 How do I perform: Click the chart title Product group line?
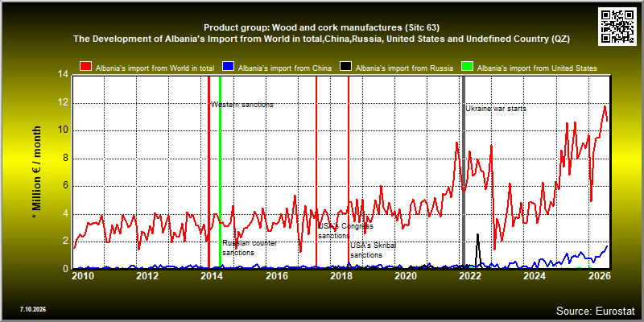pyautogui.click(x=321, y=28)
